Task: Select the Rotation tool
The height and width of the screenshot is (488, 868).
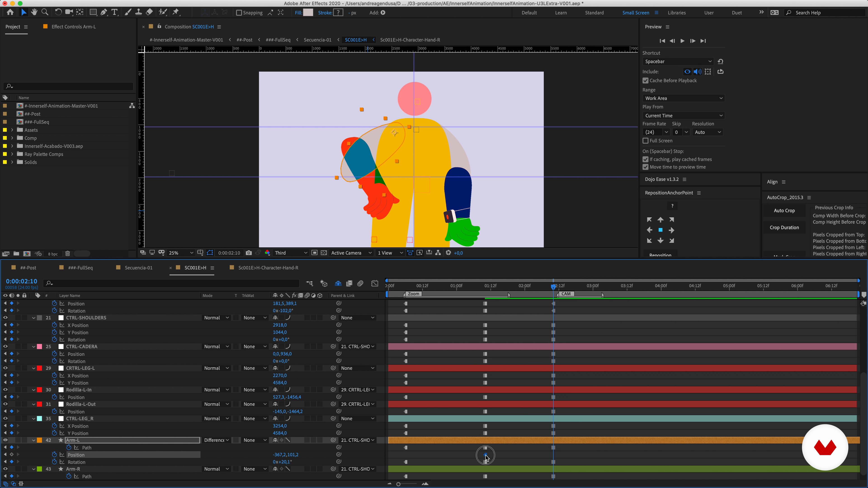Action: [58, 12]
